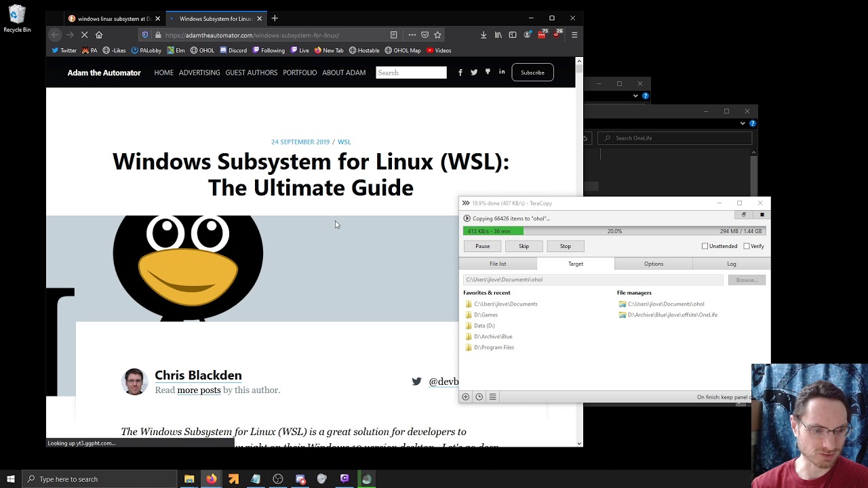Click the Firefox home icon

point(99,35)
